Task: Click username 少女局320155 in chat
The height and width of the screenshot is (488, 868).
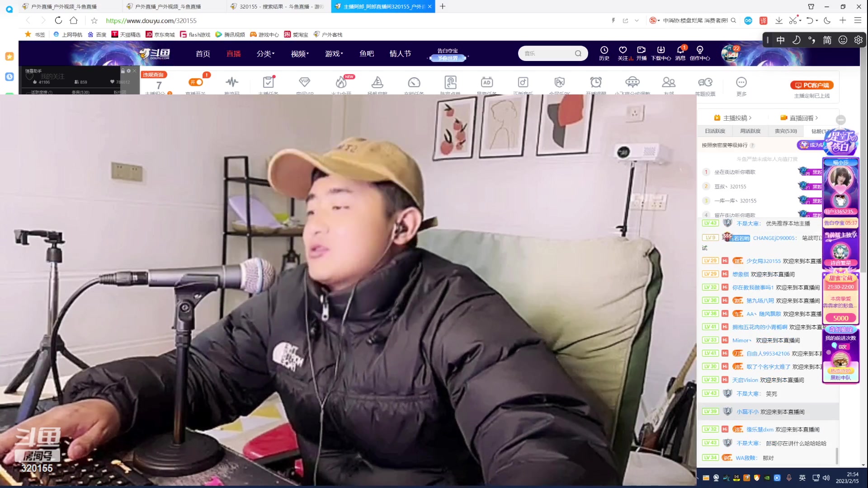Action: 764,261
